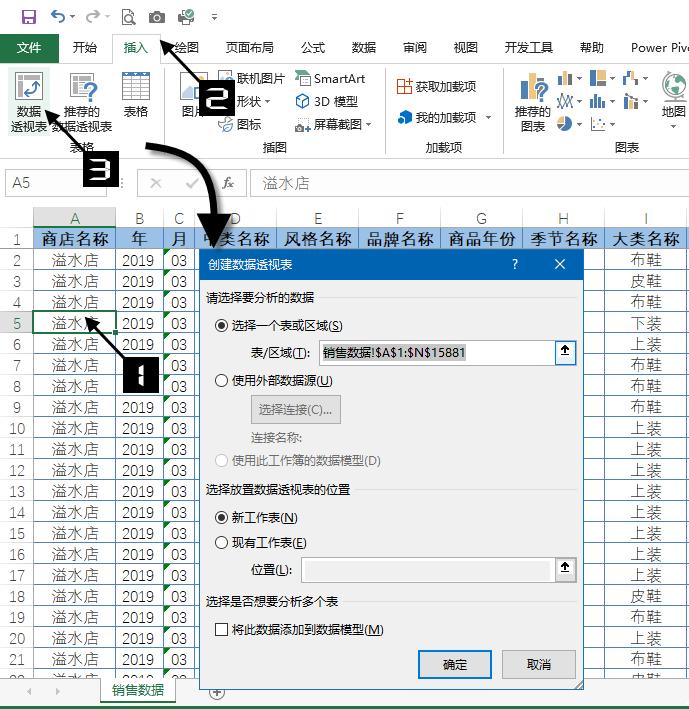Select column B header
Image resolution: width=689 pixels, height=709 pixels.
[139, 218]
